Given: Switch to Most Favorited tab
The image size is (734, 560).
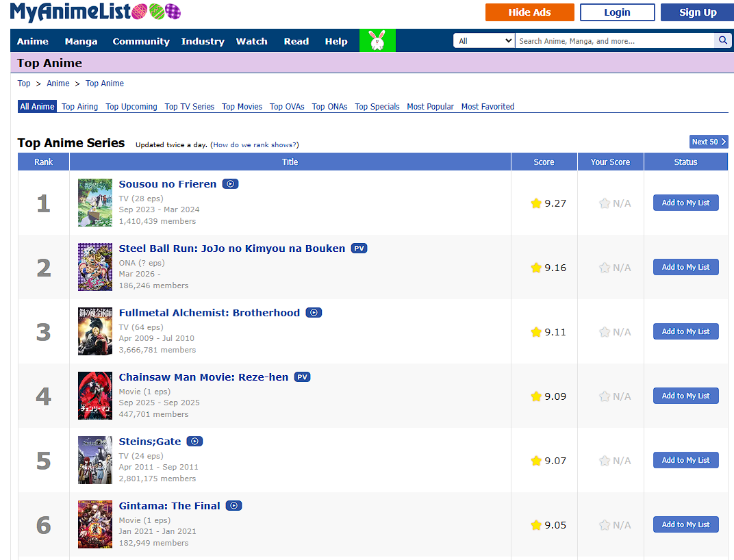Looking at the screenshot, I should coord(488,106).
